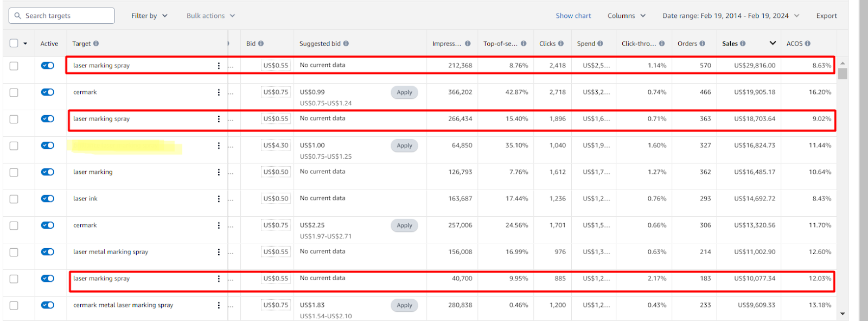The height and width of the screenshot is (321, 868).
Task: Click the ACOS column header
Action: click(794, 43)
